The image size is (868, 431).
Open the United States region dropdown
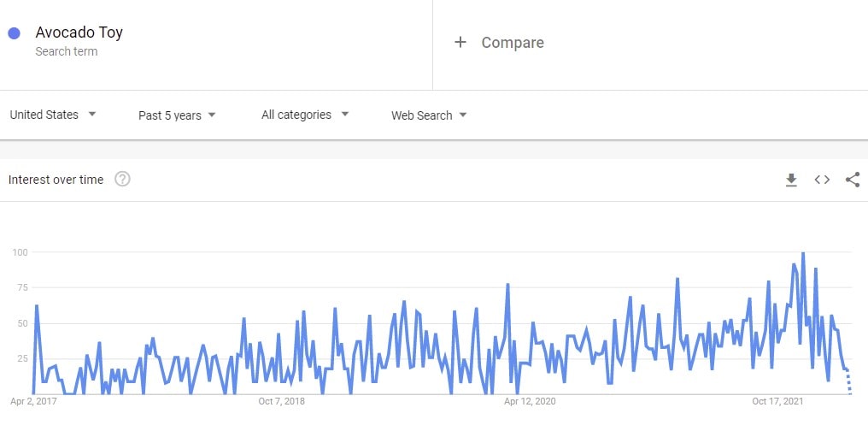53,115
